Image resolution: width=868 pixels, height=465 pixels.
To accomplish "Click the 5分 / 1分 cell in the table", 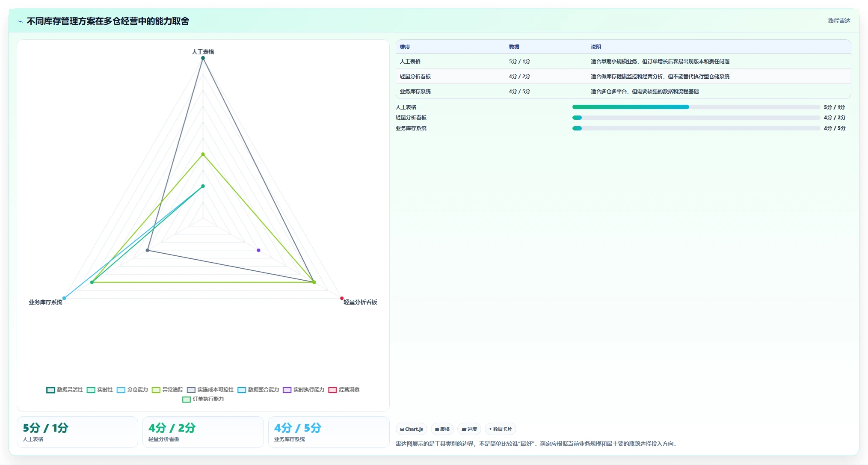I will pos(519,62).
